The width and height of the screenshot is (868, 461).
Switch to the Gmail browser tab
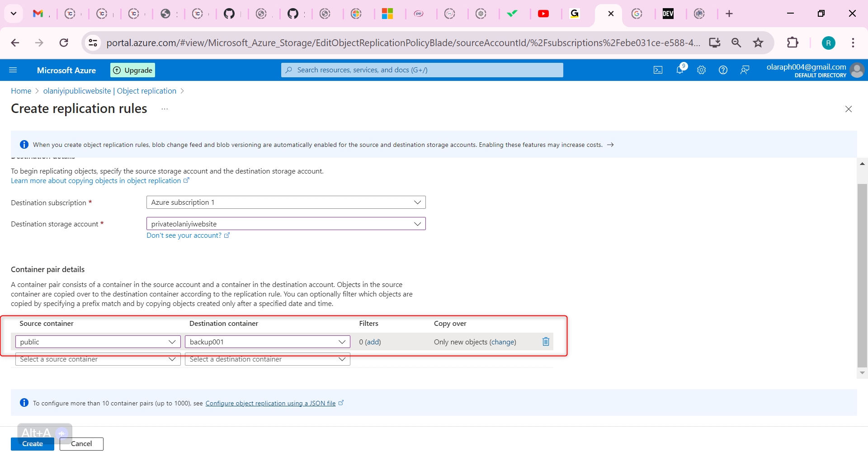tap(38, 14)
